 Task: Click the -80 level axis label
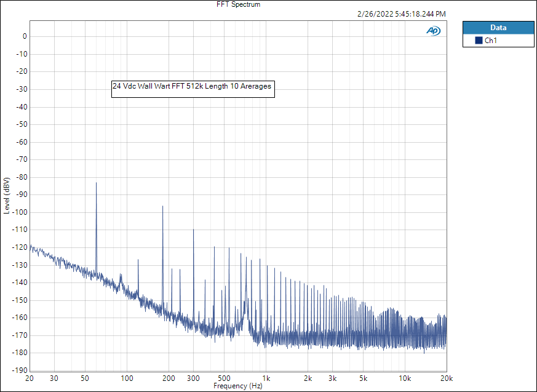22,177
